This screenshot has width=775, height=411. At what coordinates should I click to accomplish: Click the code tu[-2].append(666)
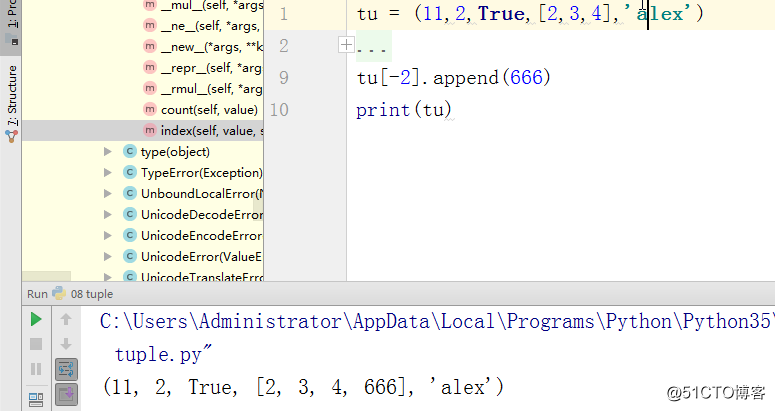point(453,78)
